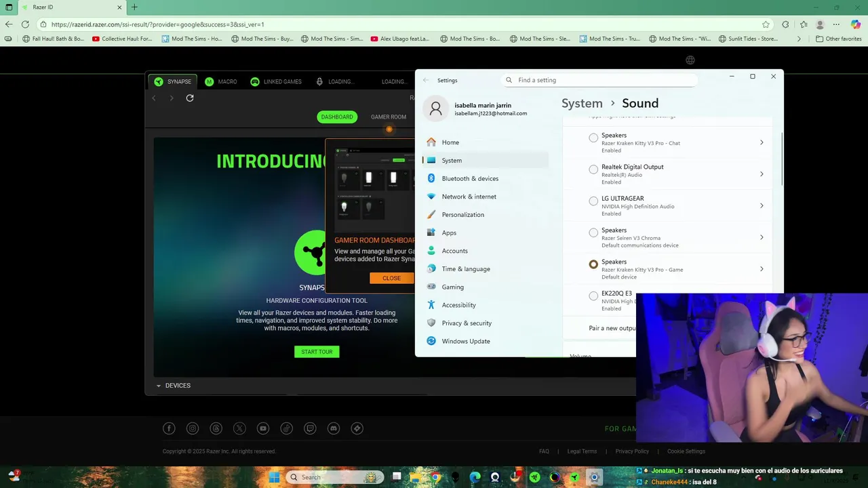Open the FAQ footer link
The width and height of the screenshot is (868, 488).
click(x=544, y=451)
